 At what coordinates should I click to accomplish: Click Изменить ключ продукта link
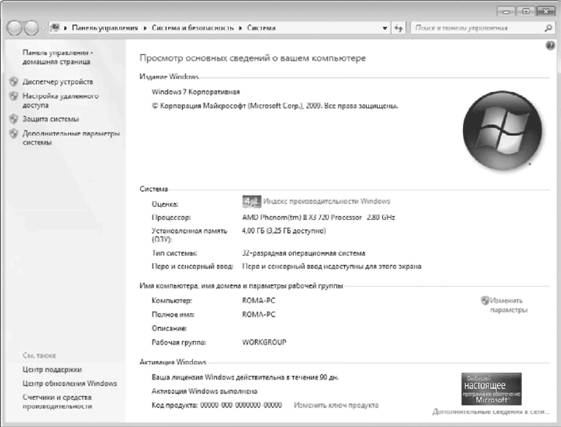[336, 405]
